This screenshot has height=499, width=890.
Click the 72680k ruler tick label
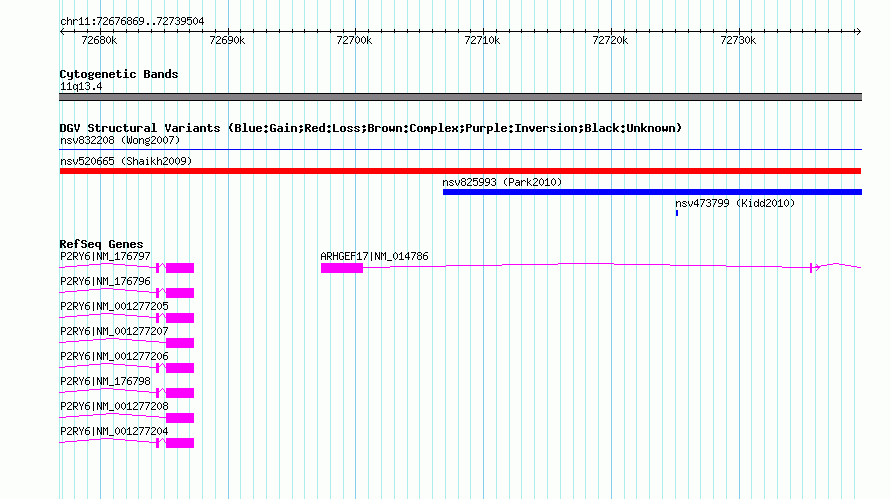(99, 40)
